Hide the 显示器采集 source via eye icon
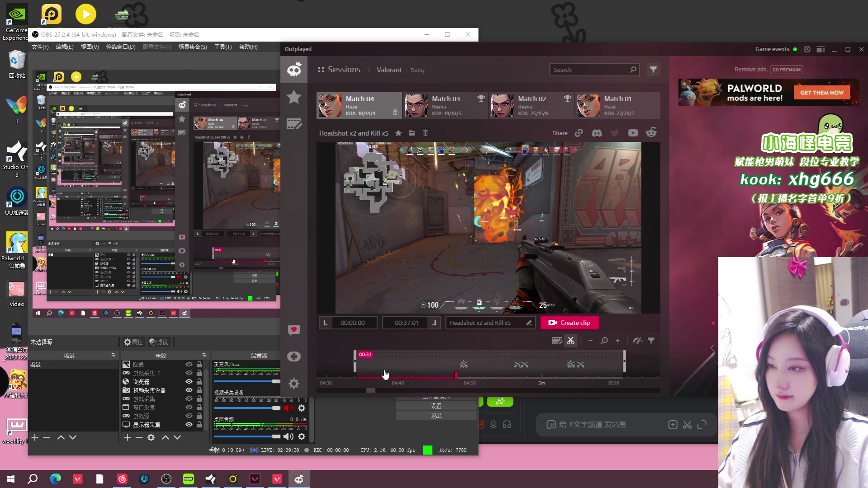 tap(189, 424)
